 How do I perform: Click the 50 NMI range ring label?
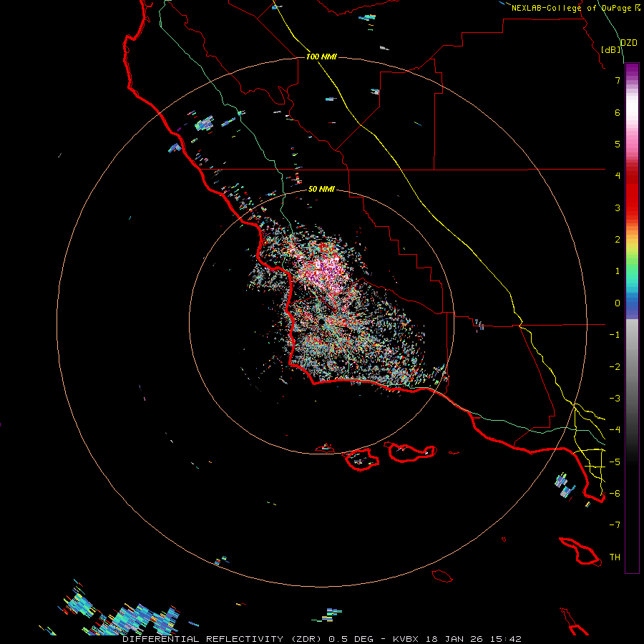(x=321, y=189)
